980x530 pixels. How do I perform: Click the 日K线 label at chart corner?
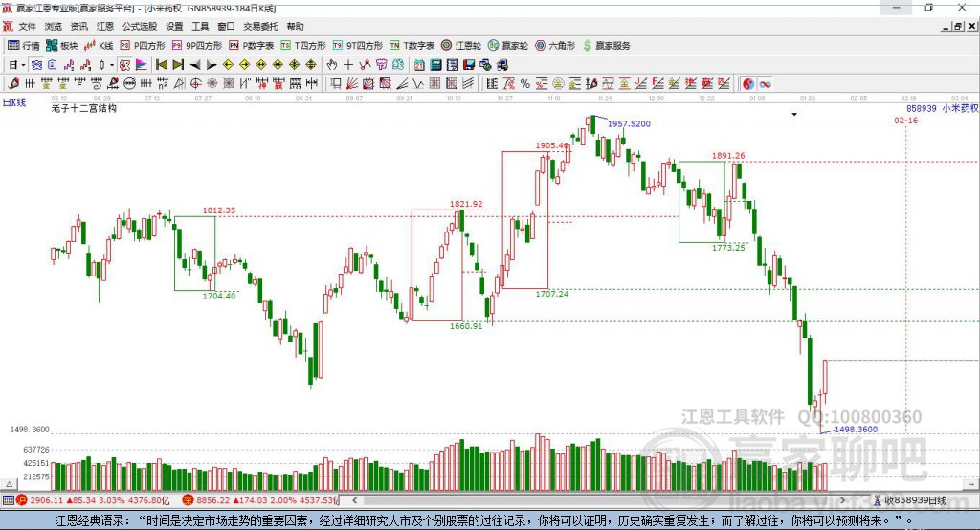point(13,102)
